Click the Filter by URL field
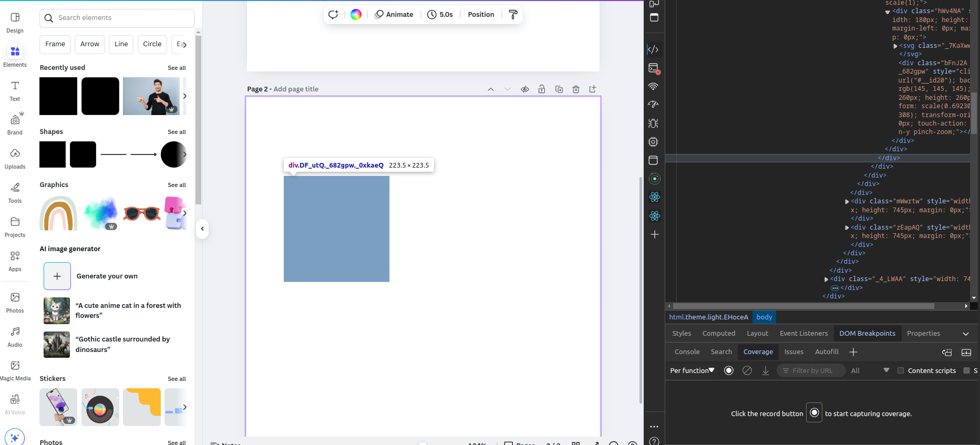Image resolution: width=980 pixels, height=445 pixels. 811,370
